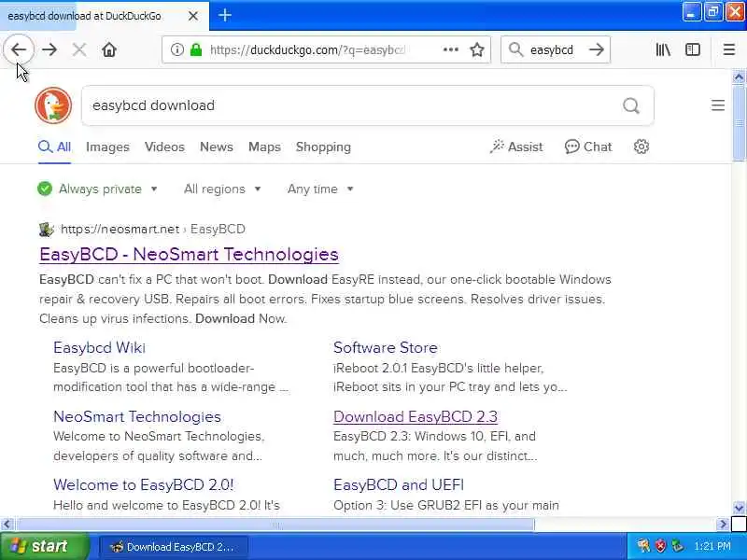
Task: Expand the Any time filter
Action: pos(320,189)
